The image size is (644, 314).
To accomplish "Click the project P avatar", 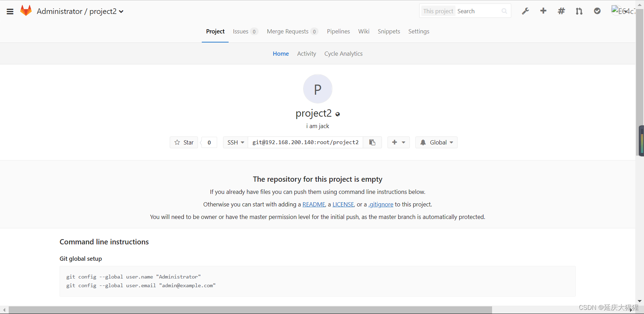I will (x=317, y=89).
